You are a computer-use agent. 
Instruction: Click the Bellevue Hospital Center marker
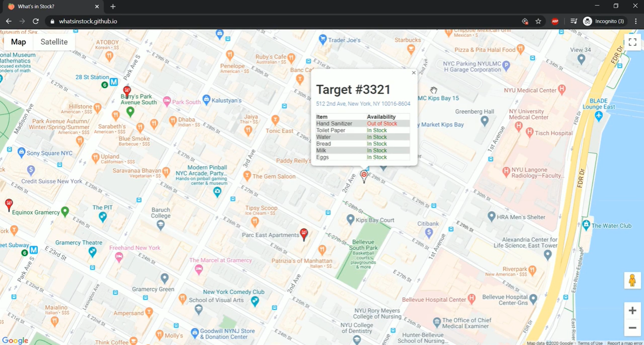click(x=472, y=298)
